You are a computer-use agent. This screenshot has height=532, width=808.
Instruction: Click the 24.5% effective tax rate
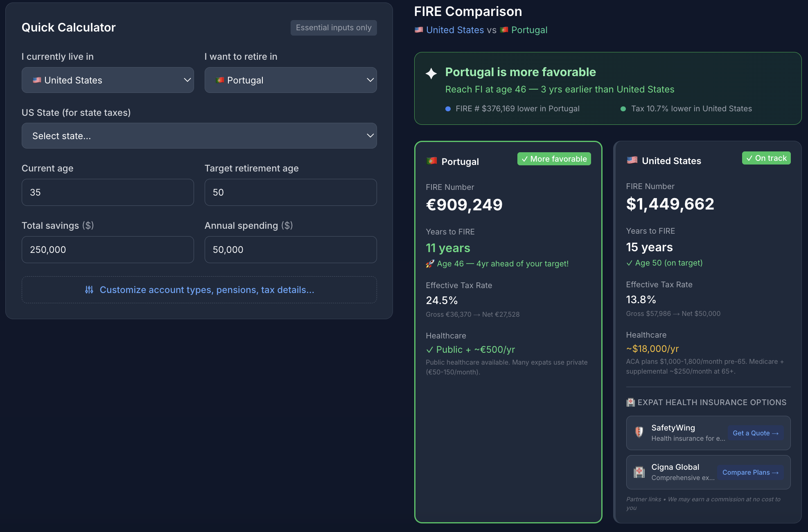click(x=442, y=300)
